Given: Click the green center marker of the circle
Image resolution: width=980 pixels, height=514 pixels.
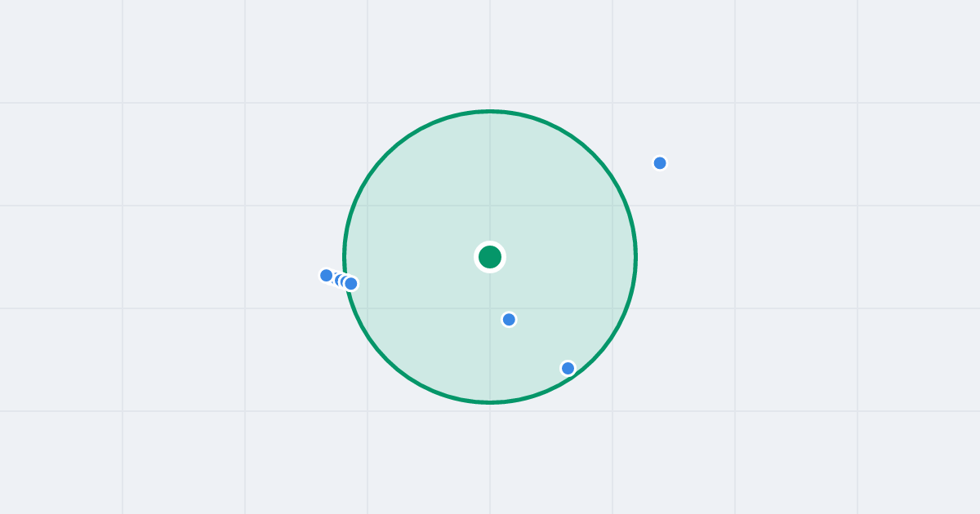Looking at the screenshot, I should tap(490, 257).
